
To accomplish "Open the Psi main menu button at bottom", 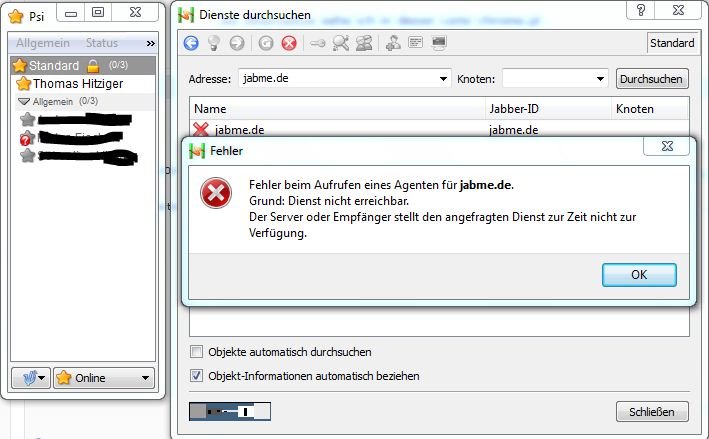I will pyautogui.click(x=31, y=378).
